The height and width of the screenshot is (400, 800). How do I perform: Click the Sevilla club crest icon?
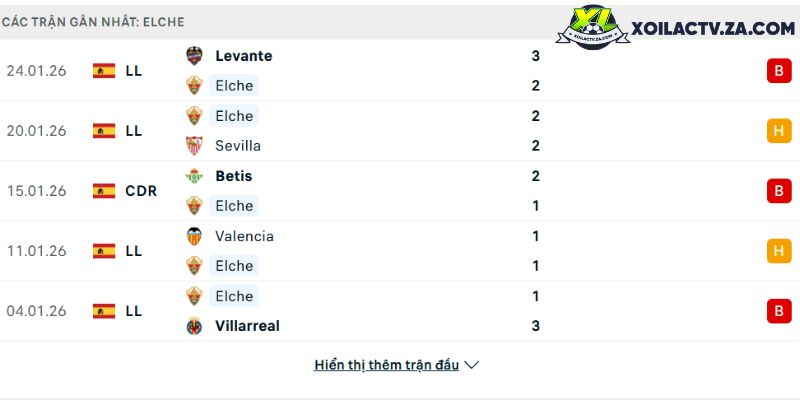pos(194,146)
